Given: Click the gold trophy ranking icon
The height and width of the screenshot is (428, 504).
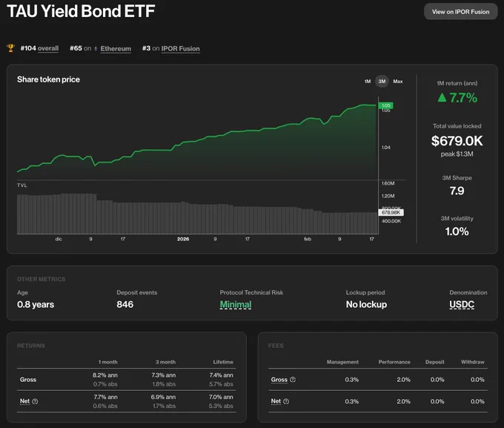Looking at the screenshot, I should pos(10,48).
